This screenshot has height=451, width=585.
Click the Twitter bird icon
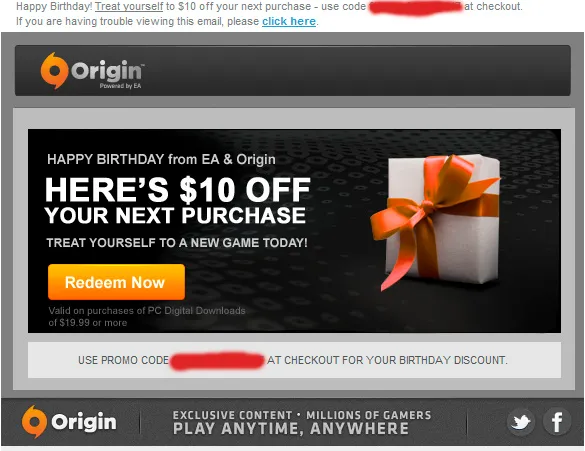[x=520, y=422]
